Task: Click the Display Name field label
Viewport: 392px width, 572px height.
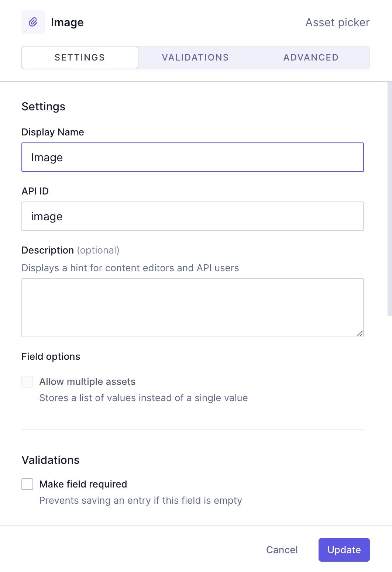Action: [53, 132]
